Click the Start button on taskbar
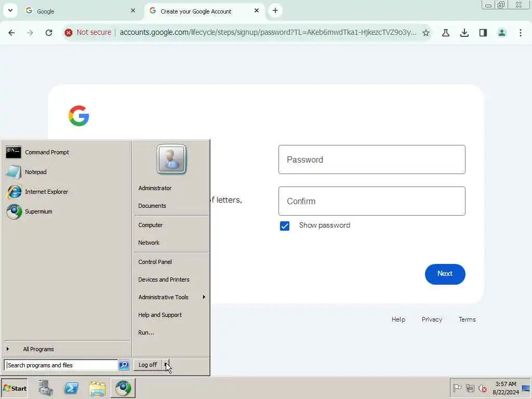532x399 pixels. pos(14,388)
